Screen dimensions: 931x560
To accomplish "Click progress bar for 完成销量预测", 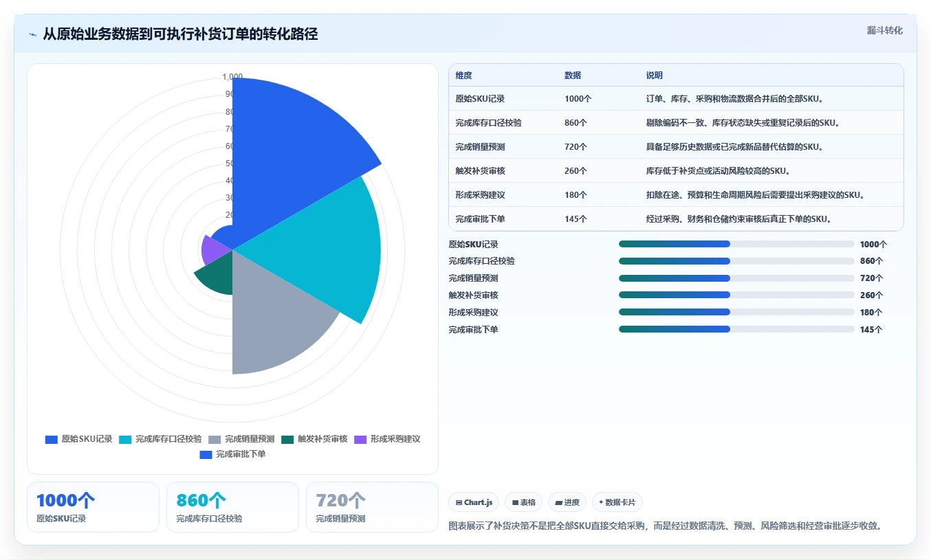I will click(736, 278).
